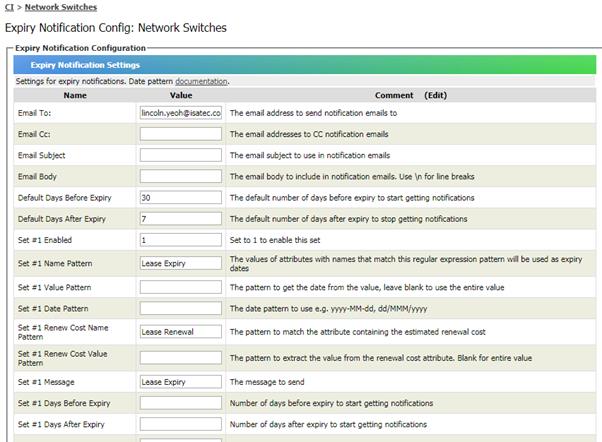The height and width of the screenshot is (442, 602).
Task: Click the Email Subject input field
Action: [181, 155]
